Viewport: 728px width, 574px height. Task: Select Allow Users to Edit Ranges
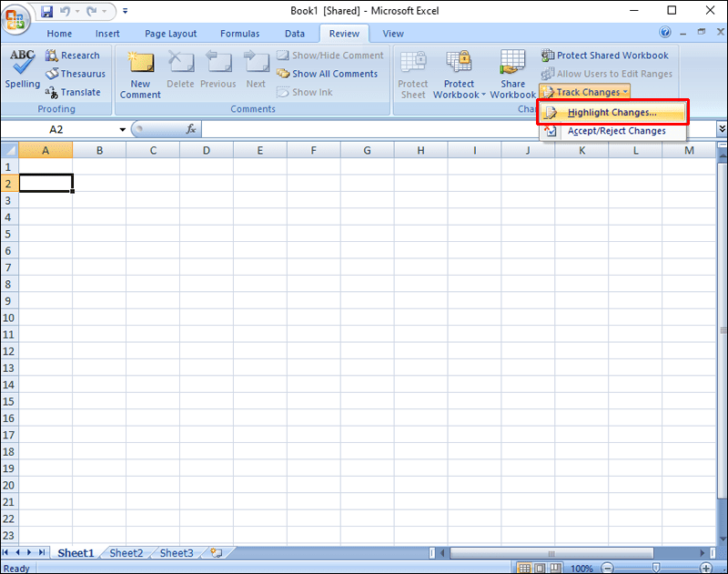pyautogui.click(x=606, y=74)
